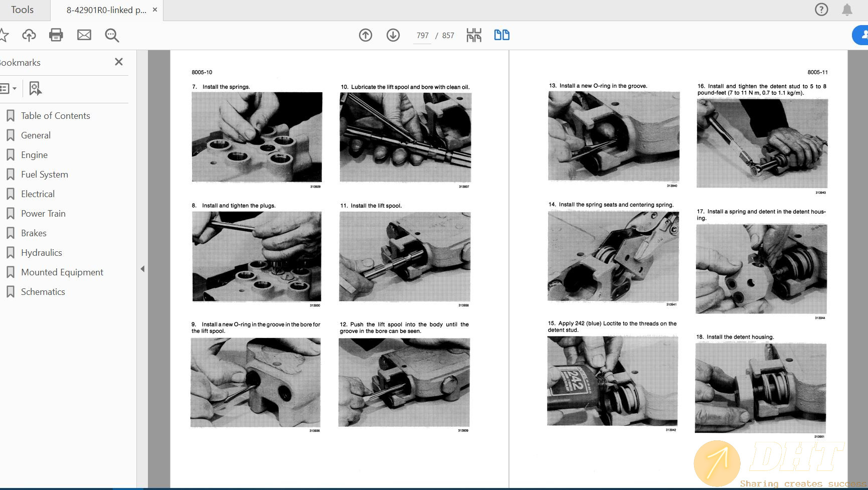
Task: Jump to Hydraulics bookmark
Action: point(42,253)
